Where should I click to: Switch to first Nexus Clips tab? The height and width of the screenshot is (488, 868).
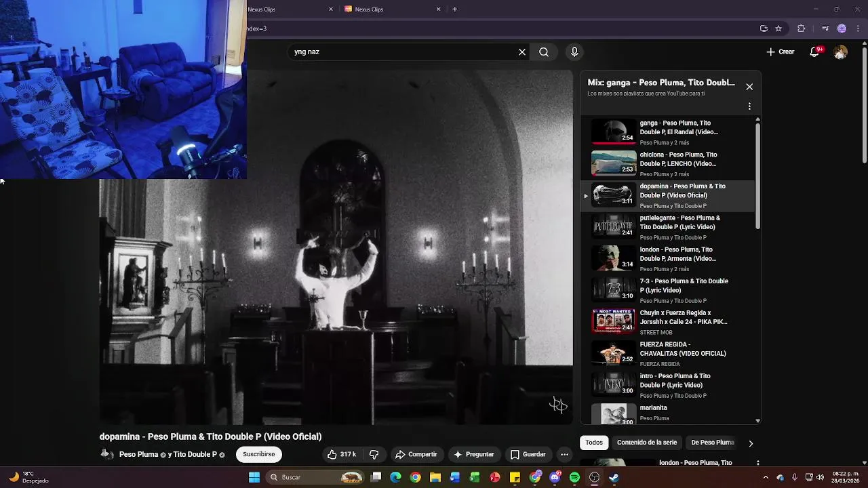[x=290, y=9]
